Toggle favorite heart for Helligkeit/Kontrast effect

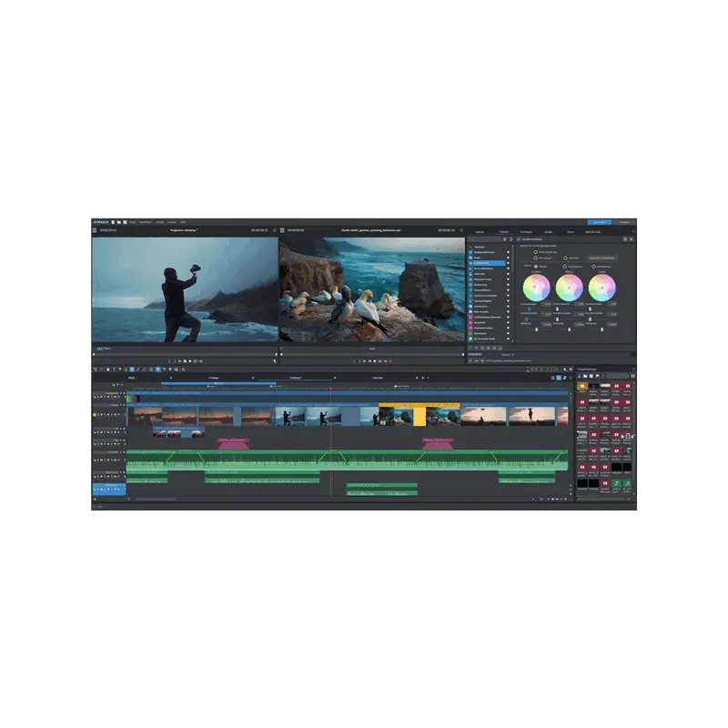coord(508,252)
